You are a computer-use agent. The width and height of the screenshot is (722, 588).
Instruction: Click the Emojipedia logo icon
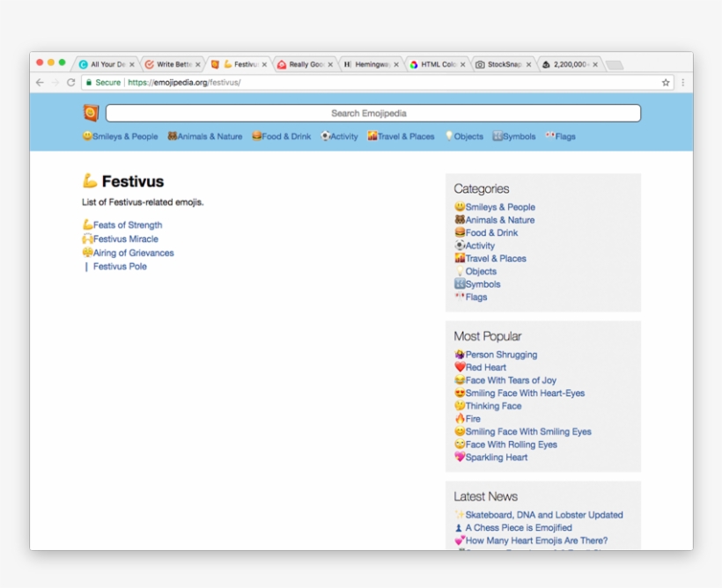[91, 113]
